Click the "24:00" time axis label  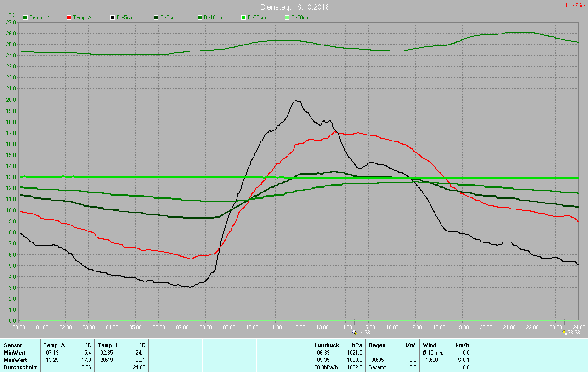pyautogui.click(x=579, y=327)
